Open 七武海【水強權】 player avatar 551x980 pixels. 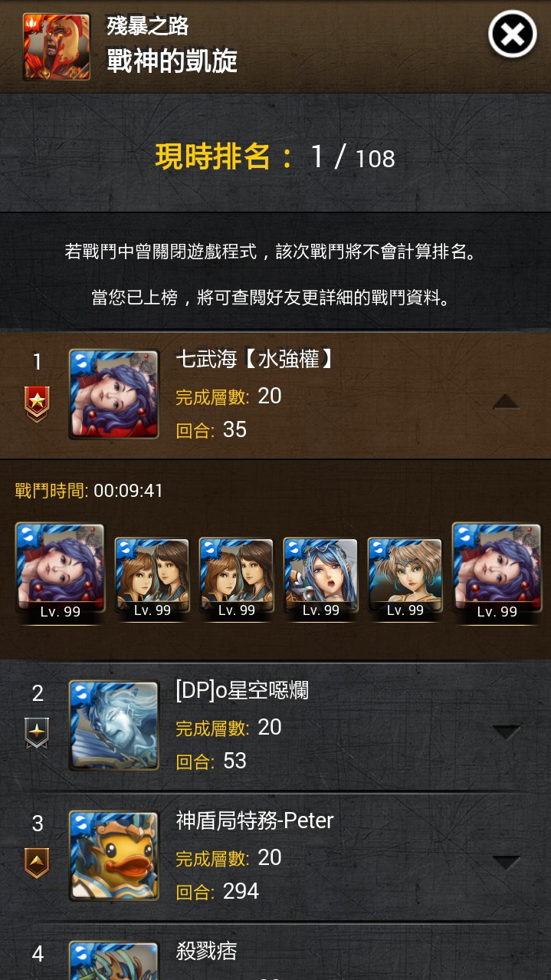[x=114, y=394]
